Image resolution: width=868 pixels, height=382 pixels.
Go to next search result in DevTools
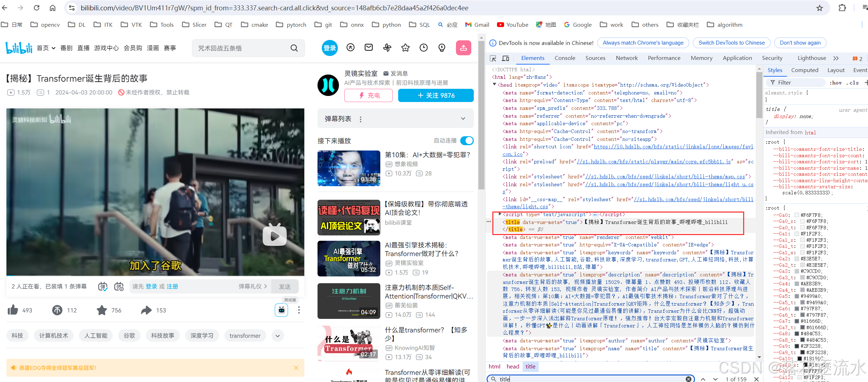click(715, 379)
